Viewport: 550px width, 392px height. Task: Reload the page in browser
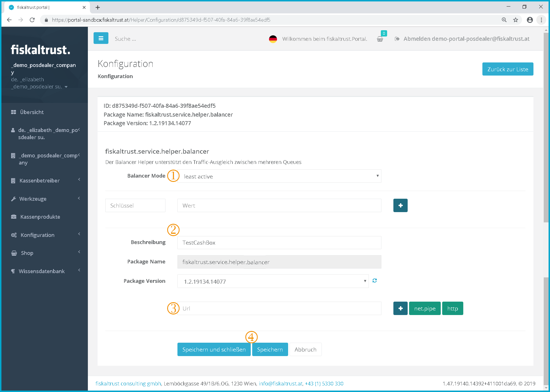coord(32,20)
